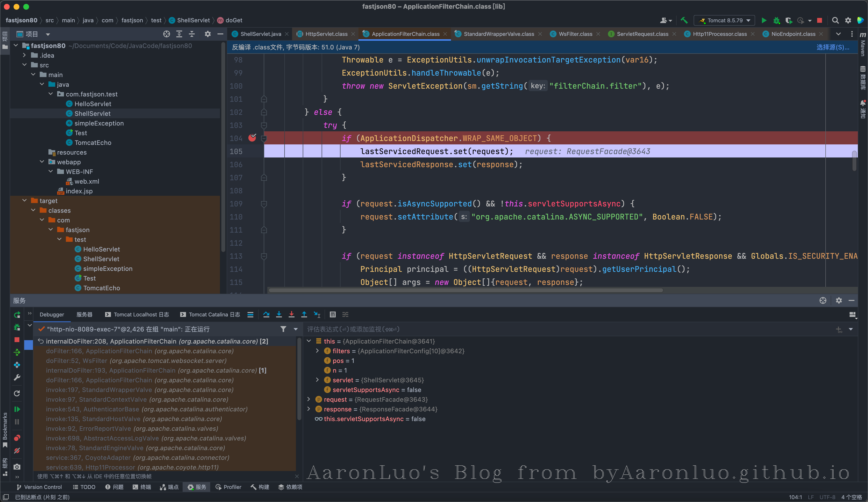Image resolution: width=868 pixels, height=502 pixels.
Task: Toggle fold marker at line 109
Action: click(x=264, y=204)
